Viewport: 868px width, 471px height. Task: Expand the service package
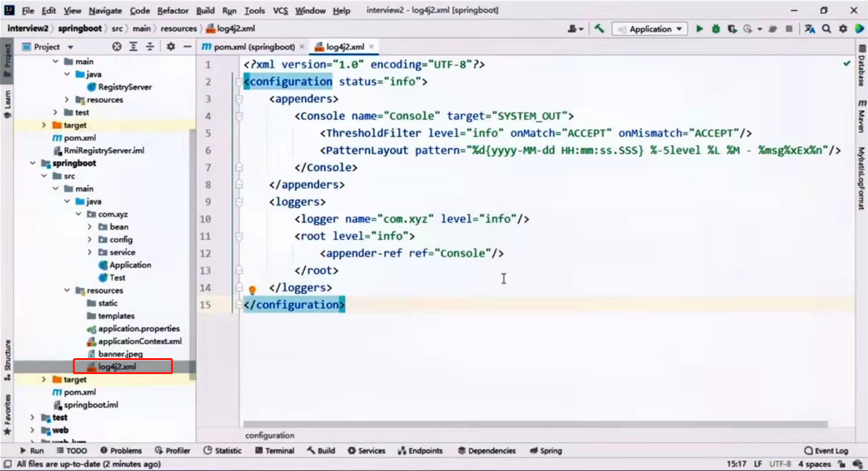coord(90,253)
